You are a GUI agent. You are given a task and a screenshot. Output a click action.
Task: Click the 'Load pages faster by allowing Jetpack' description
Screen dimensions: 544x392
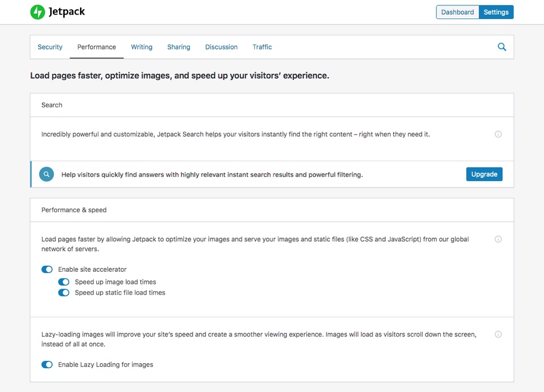point(255,244)
